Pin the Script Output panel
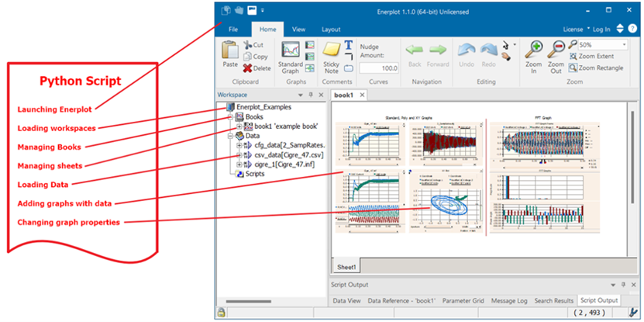The width and height of the screenshot is (644, 322). [x=623, y=285]
